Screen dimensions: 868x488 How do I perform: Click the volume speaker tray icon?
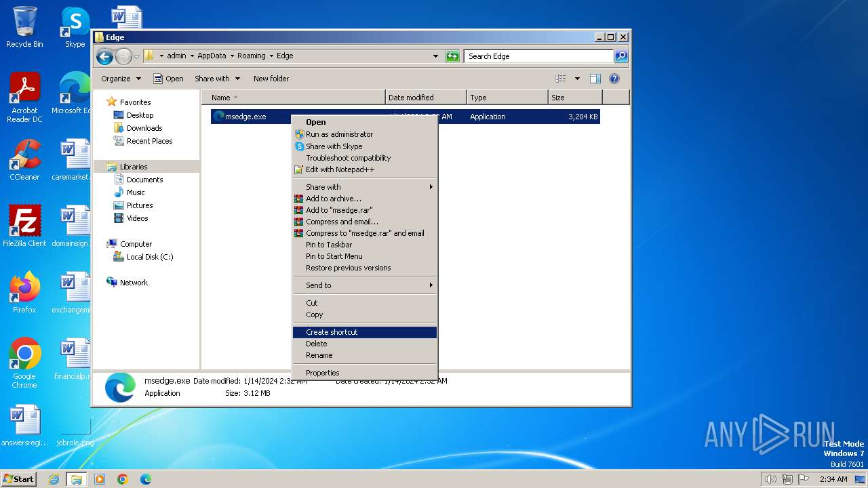[x=770, y=479]
